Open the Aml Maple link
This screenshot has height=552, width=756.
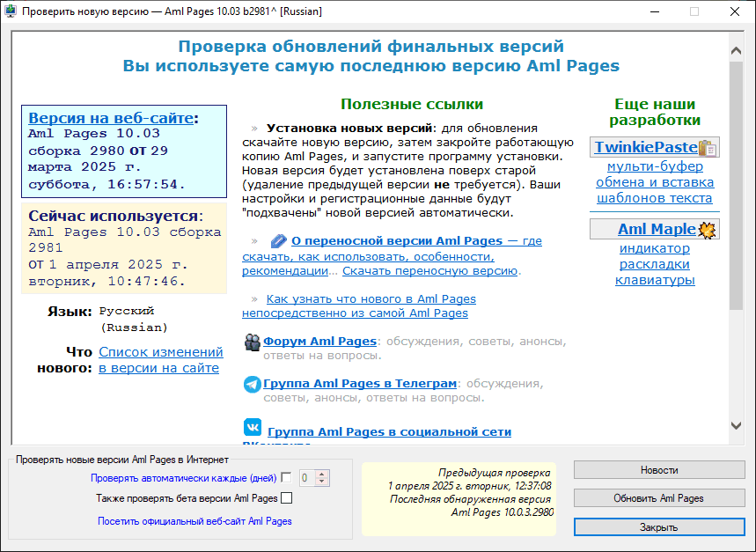tap(657, 229)
